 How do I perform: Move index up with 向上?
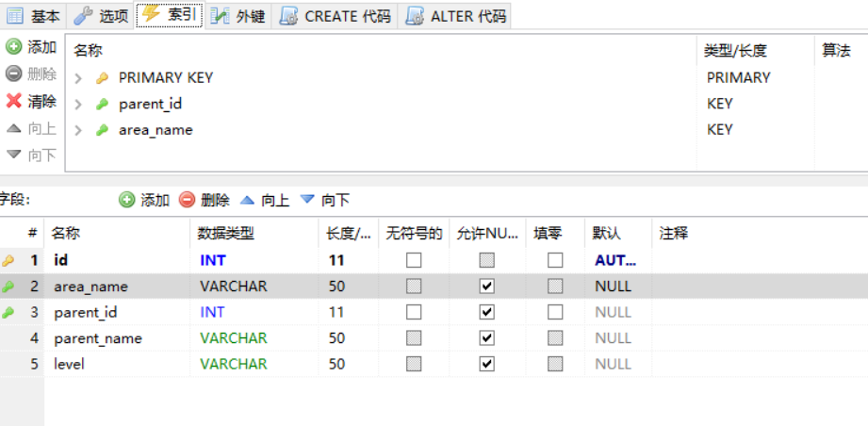31,129
